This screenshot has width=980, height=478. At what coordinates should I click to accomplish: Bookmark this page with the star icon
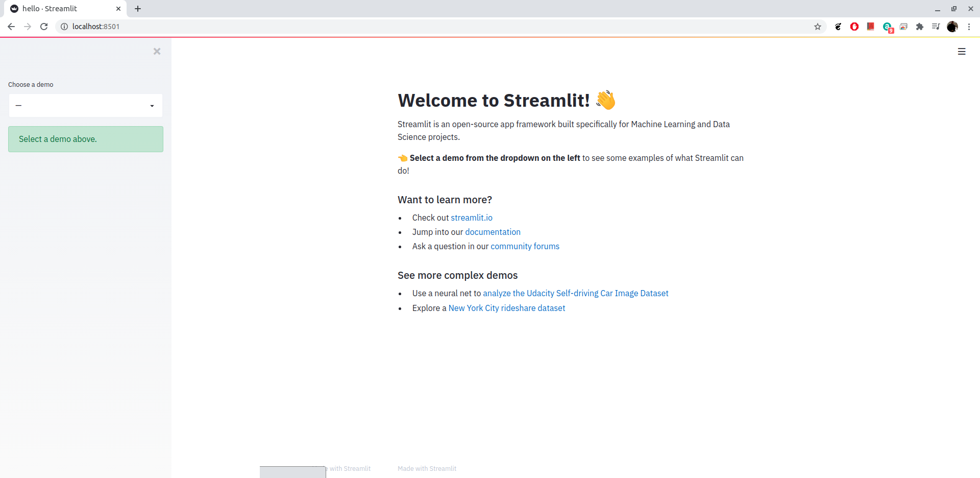[818, 27]
